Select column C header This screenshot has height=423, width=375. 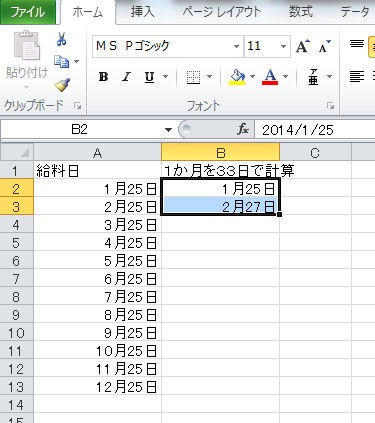tap(315, 153)
